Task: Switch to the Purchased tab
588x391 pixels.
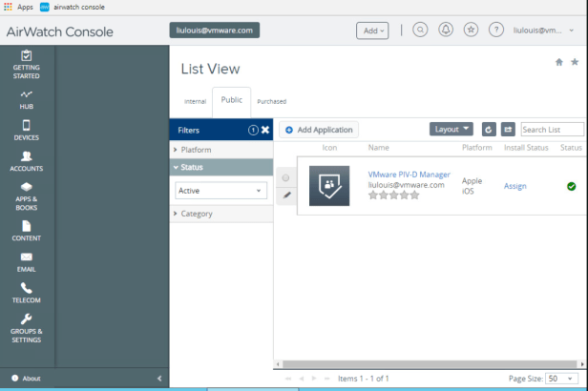Action: (x=271, y=101)
